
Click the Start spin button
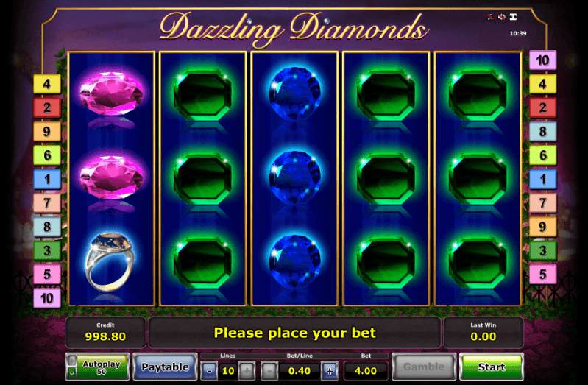tap(492, 367)
